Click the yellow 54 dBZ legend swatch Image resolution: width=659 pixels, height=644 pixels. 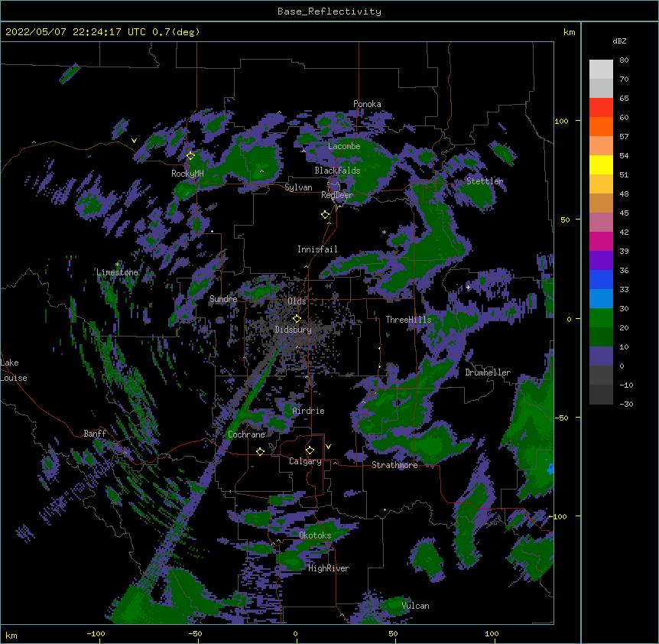tap(601, 165)
